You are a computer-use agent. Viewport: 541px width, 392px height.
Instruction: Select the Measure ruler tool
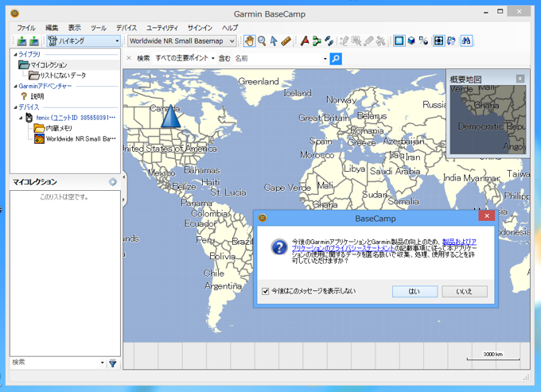pos(286,41)
